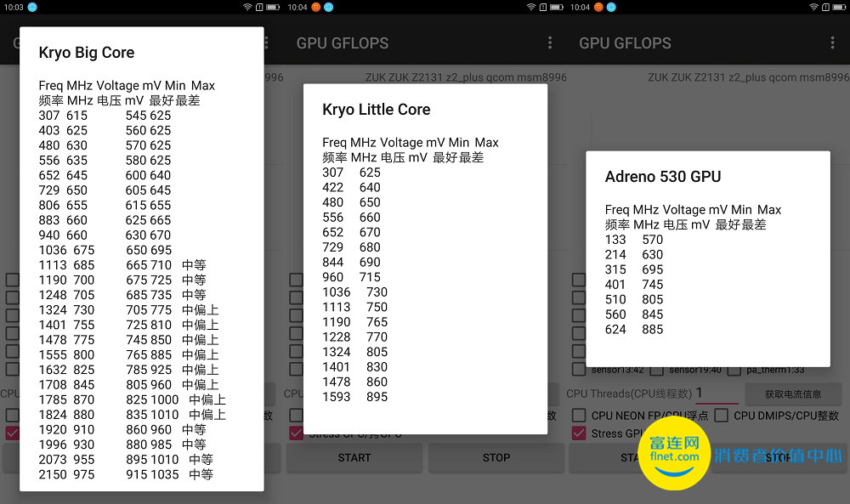
Task: Tap blue notification icon in middle screen status bar
Action: coord(328,7)
